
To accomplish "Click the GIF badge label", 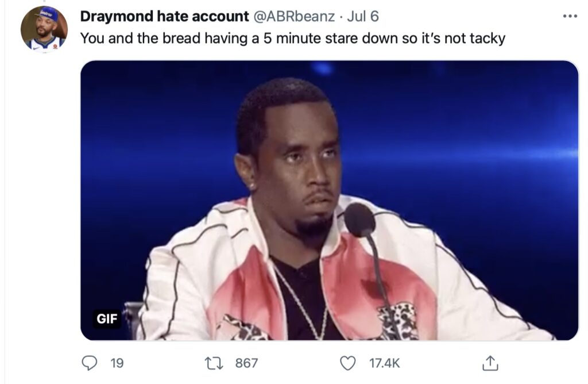I will click(107, 318).
